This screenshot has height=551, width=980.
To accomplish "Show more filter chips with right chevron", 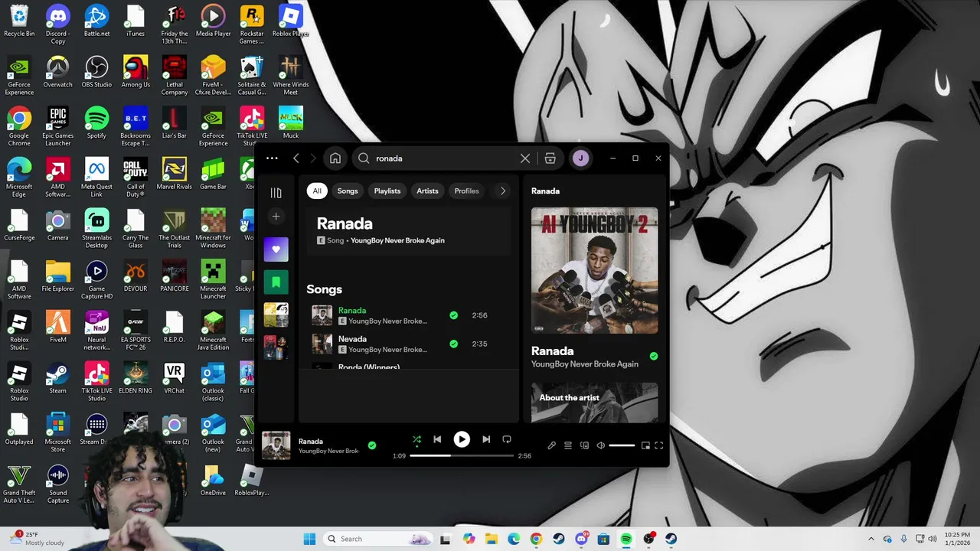I will [x=502, y=191].
